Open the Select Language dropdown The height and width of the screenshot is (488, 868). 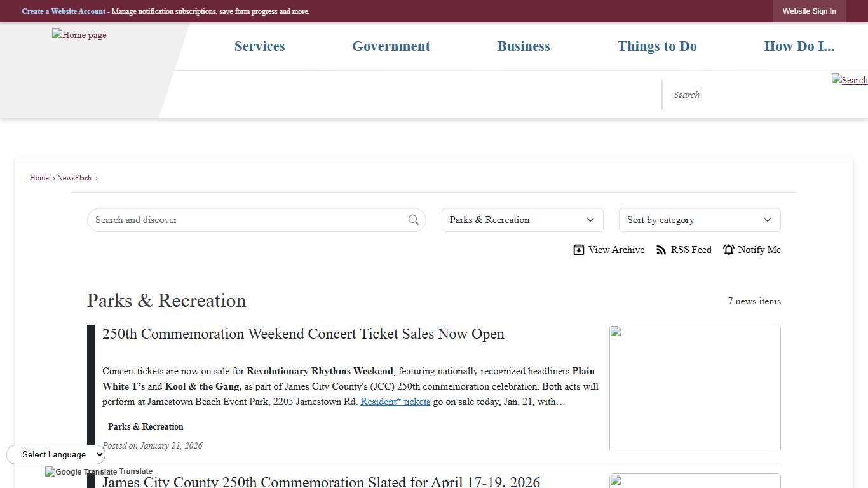pyautogui.click(x=56, y=454)
